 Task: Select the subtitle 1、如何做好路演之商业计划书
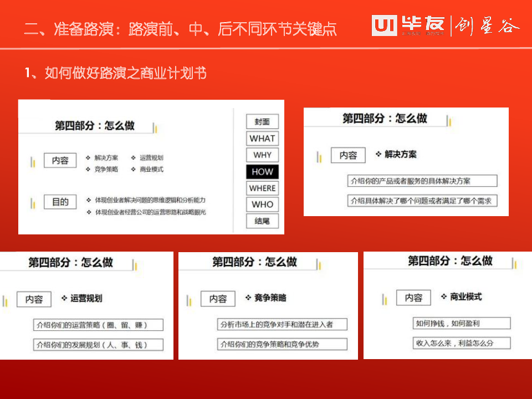tap(115, 73)
